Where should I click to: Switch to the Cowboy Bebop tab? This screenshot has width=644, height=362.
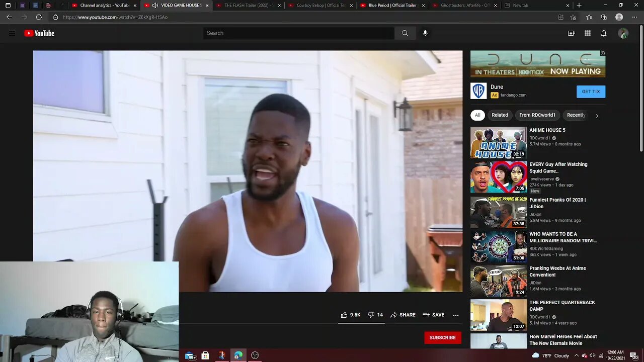320,6
